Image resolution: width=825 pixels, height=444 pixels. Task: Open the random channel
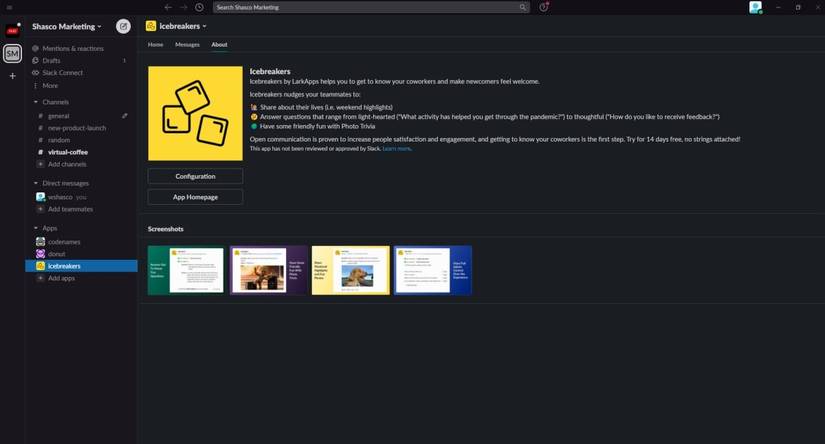[59, 140]
